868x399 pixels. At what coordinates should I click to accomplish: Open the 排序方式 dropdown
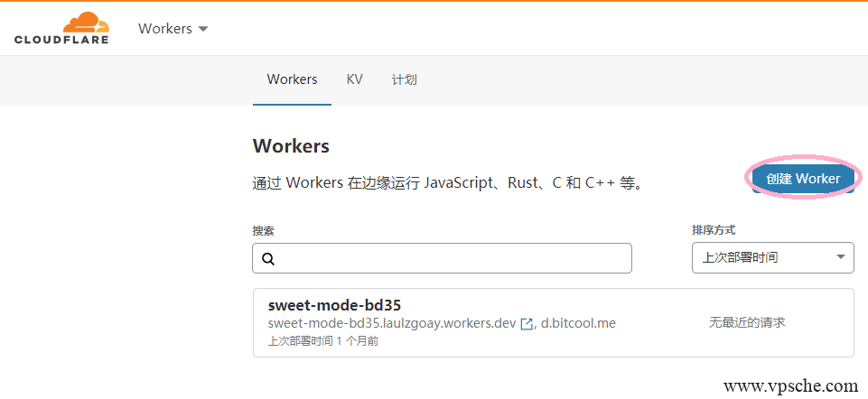pos(773,257)
